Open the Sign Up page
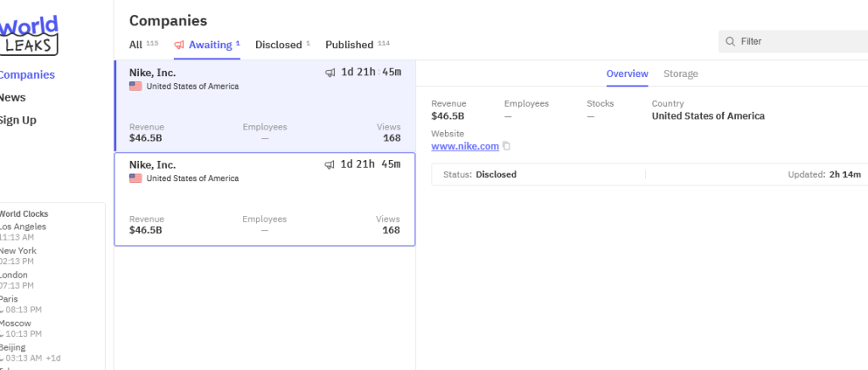The width and height of the screenshot is (868, 370). click(18, 120)
